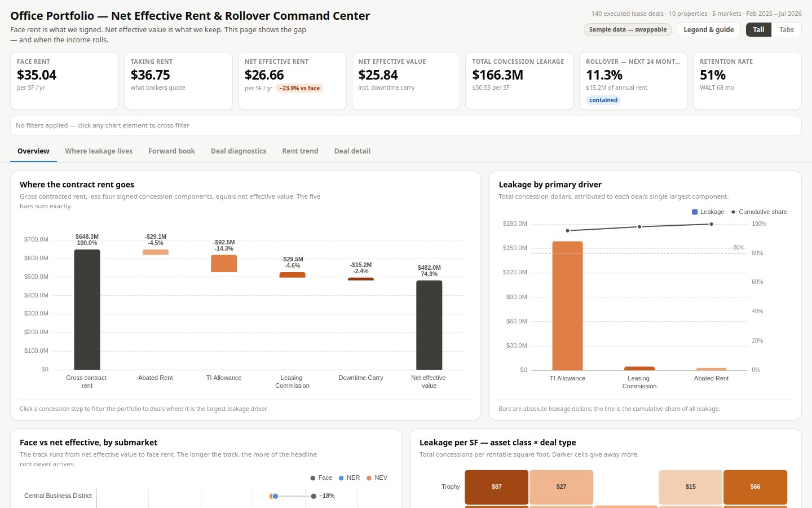
Task: Select the Net Effective Rent KPI card
Action: point(292,81)
